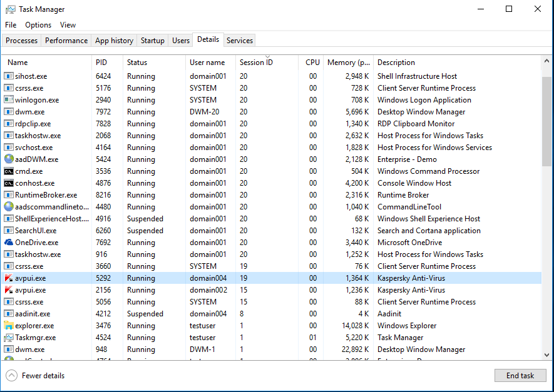The width and height of the screenshot is (554, 392).
Task: Click the Fewer details label
Action: [x=43, y=376]
